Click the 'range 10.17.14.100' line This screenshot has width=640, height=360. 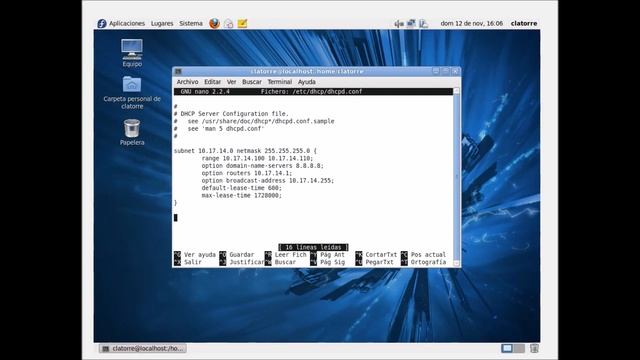(257, 158)
